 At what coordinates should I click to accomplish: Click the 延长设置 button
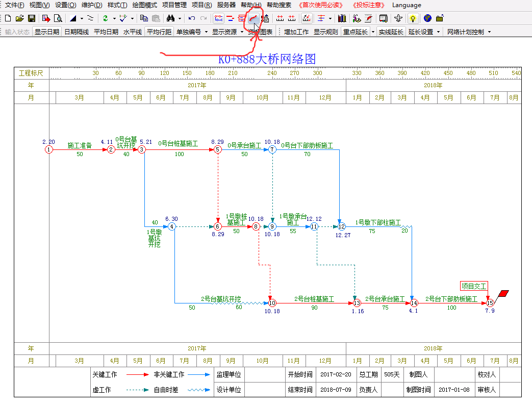[x=421, y=32]
